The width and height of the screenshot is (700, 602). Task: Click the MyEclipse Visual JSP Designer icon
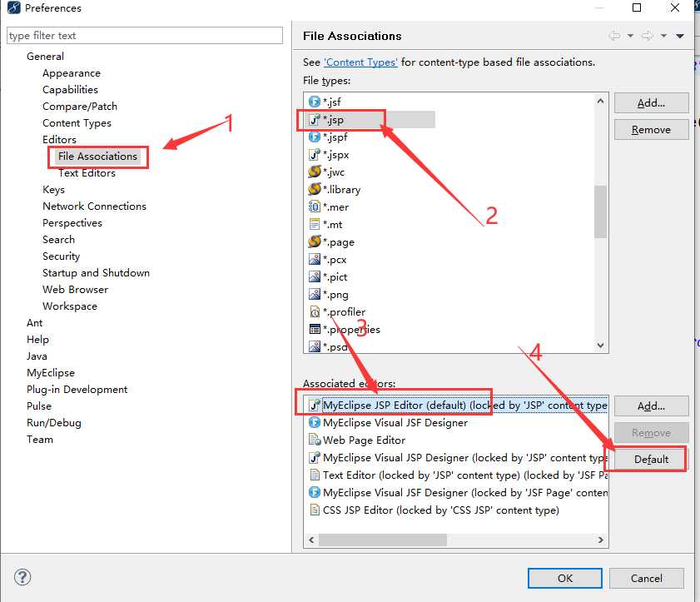point(315,457)
